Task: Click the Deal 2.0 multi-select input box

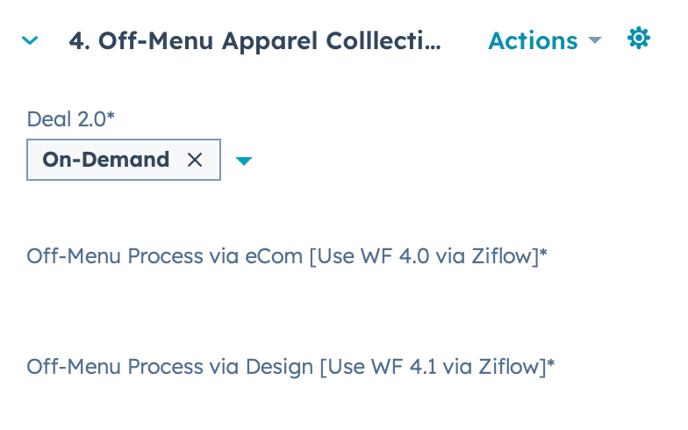Action: click(x=123, y=160)
